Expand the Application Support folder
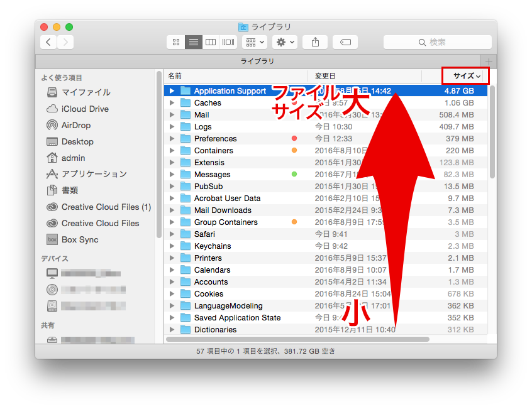 (172, 91)
